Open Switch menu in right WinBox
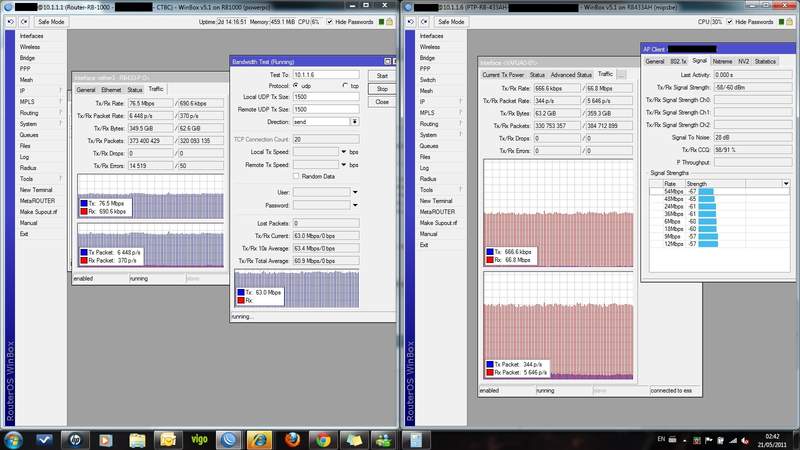The image size is (800, 450). (x=428, y=80)
